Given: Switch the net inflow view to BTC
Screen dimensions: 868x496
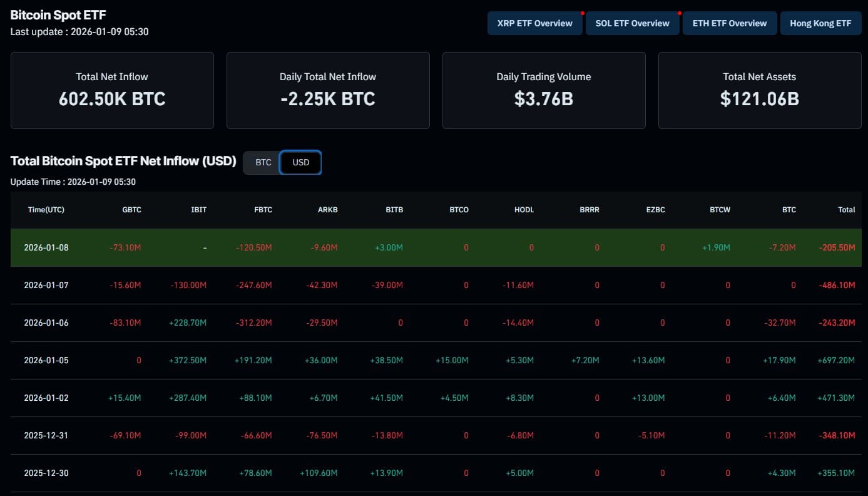Looking at the screenshot, I should [263, 162].
